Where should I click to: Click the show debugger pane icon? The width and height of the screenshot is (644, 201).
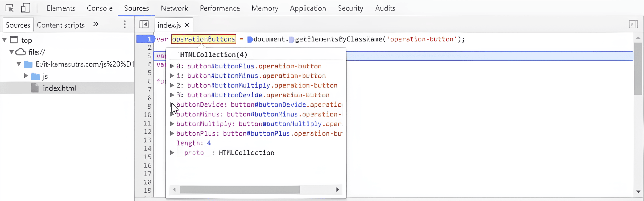633,25
